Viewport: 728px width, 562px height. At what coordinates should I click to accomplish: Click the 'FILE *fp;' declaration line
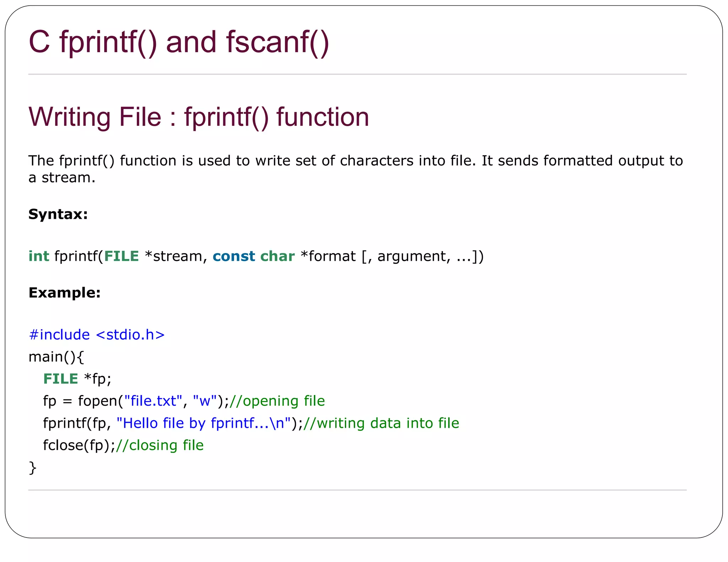click(x=77, y=379)
